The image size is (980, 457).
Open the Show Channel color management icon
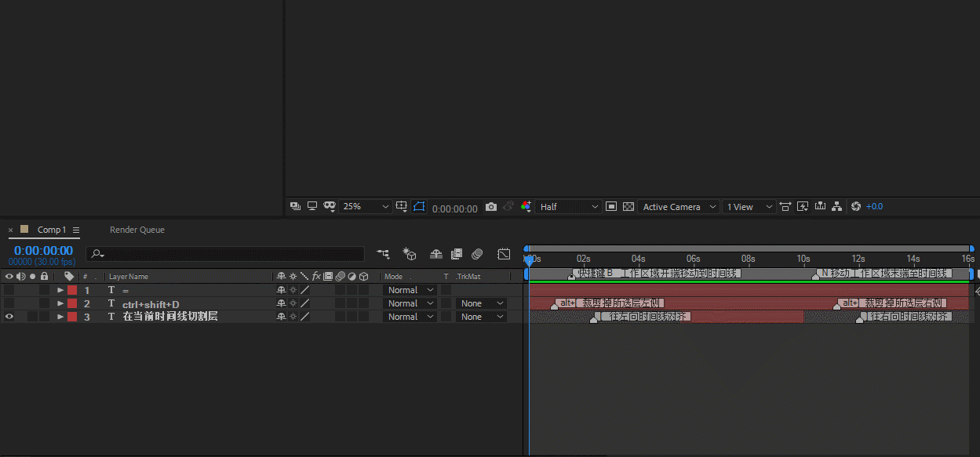(526, 206)
